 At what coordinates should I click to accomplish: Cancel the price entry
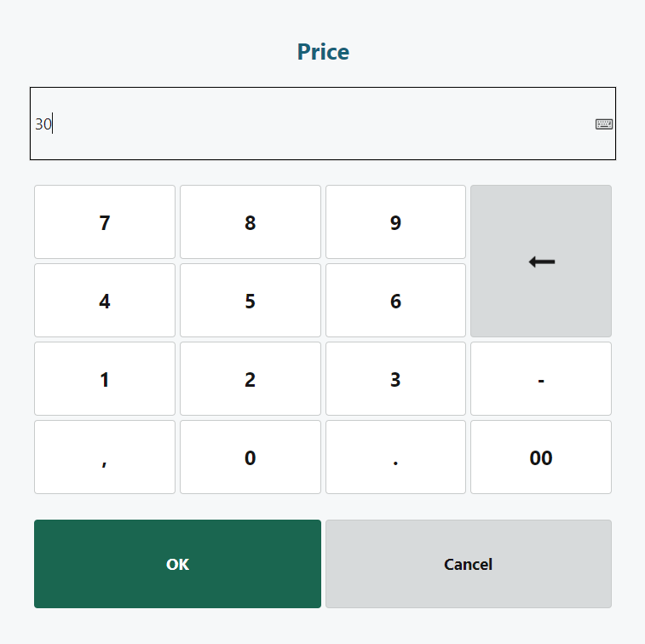pyautogui.click(x=469, y=564)
